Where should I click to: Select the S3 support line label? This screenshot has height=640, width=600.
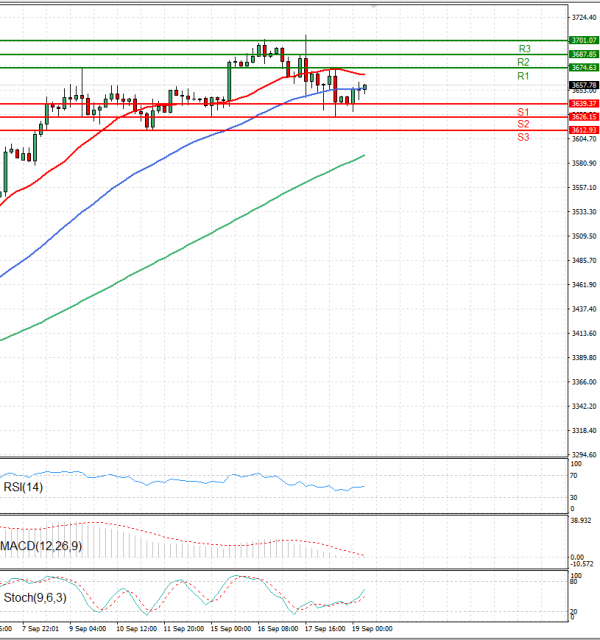click(523, 137)
